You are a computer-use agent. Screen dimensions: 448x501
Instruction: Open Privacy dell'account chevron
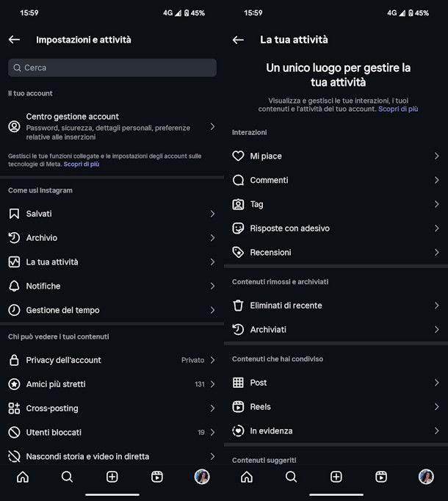[x=212, y=360]
